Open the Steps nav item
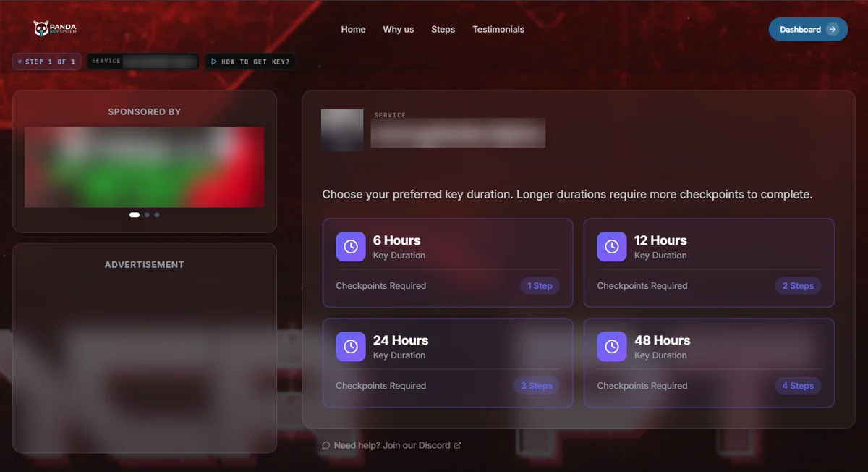This screenshot has height=472, width=868. point(443,30)
